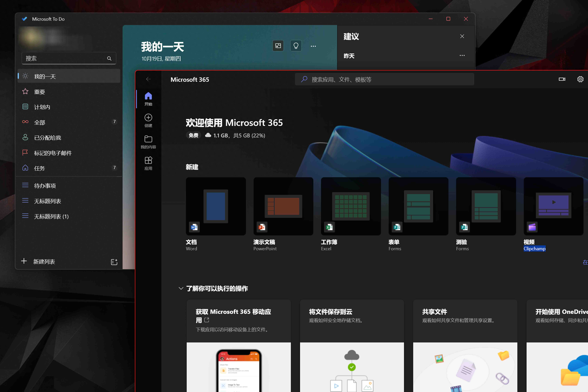Screen dimensions: 588x392
Task: Open the Important (重要) list
Action: (69, 92)
